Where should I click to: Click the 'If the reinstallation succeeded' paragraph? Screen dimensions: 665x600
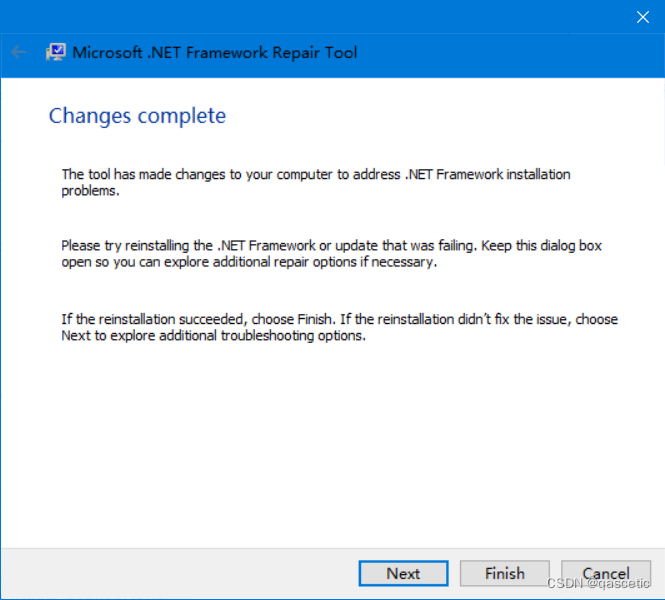tap(339, 327)
